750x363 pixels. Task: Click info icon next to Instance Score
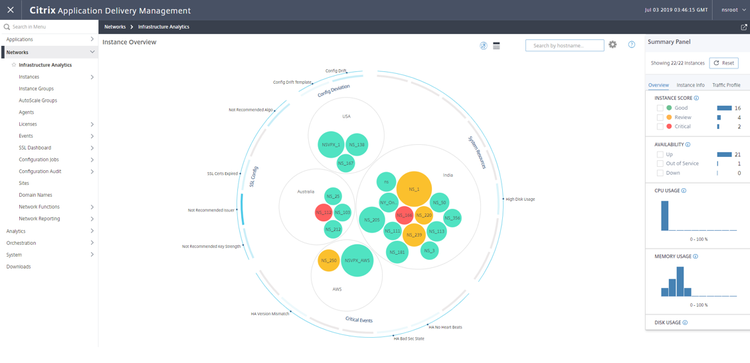tap(696, 98)
